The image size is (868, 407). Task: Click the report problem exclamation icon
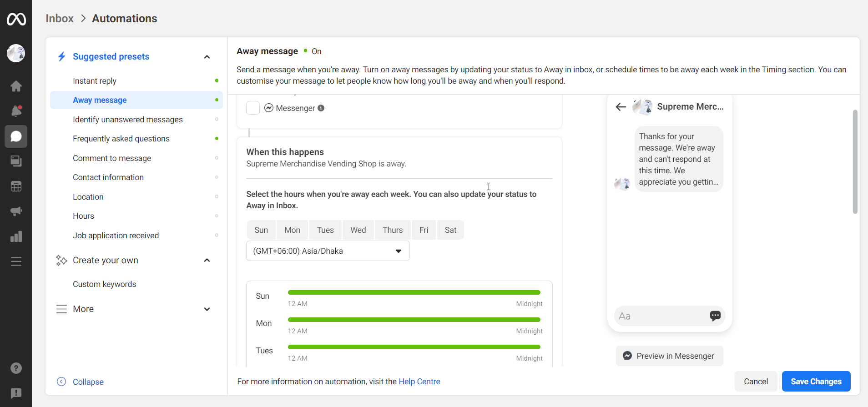click(x=16, y=393)
